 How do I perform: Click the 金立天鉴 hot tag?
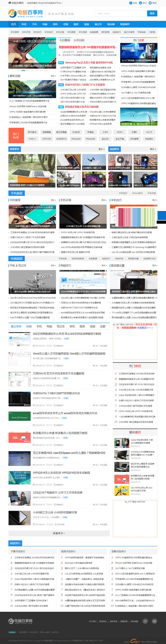(x=120, y=139)
